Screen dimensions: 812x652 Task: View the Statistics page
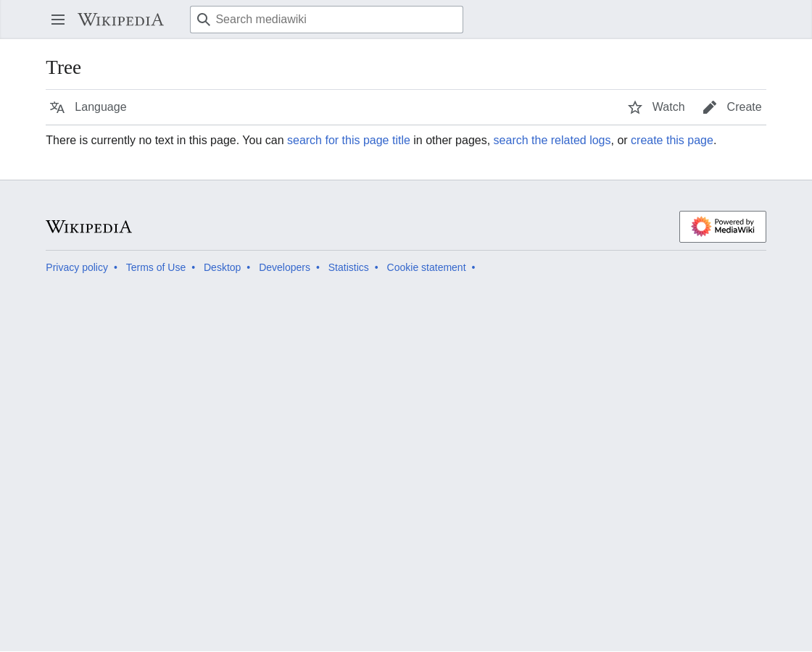349,267
